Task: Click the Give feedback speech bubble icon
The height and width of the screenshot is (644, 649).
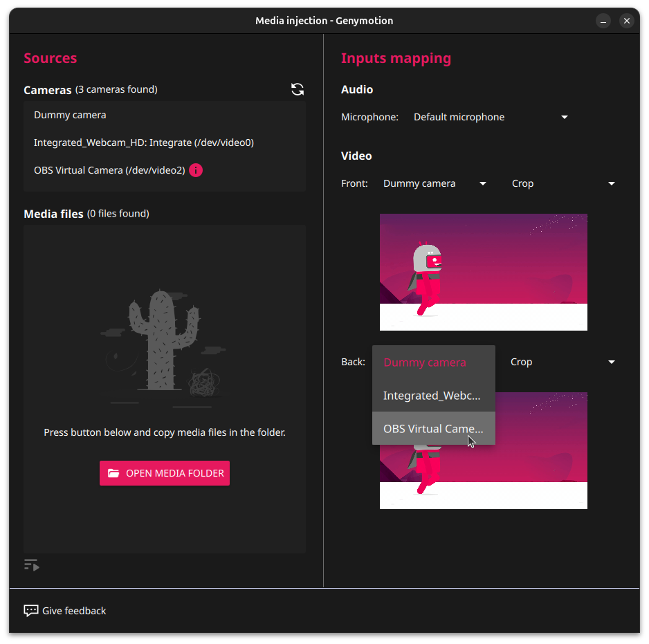Action: click(x=31, y=611)
